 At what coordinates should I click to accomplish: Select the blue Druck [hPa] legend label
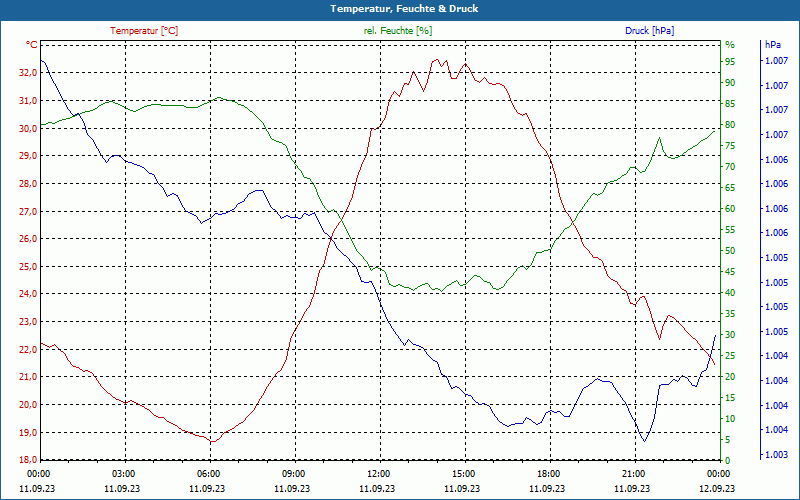tap(649, 31)
